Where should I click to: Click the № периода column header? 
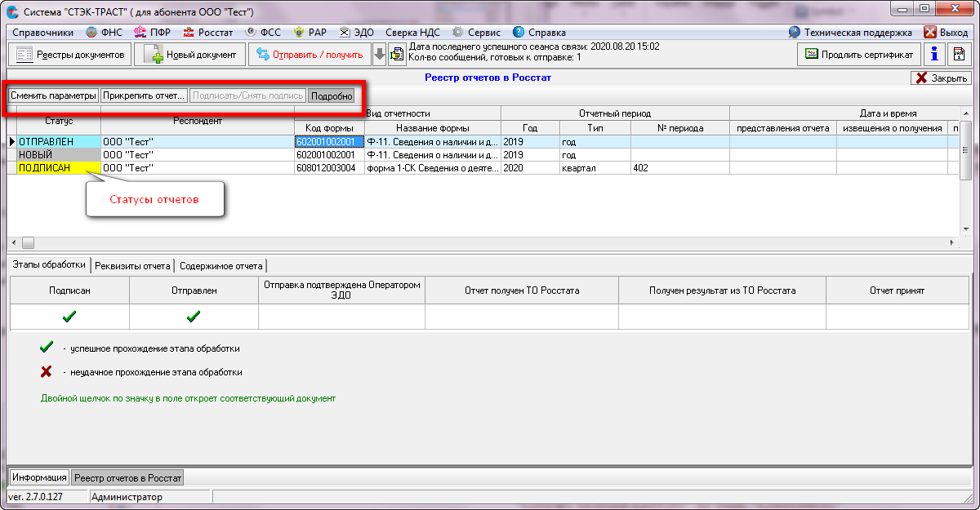[679, 128]
